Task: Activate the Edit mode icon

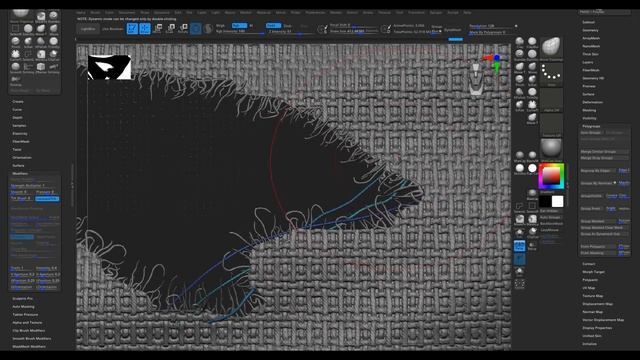Action: click(132, 28)
